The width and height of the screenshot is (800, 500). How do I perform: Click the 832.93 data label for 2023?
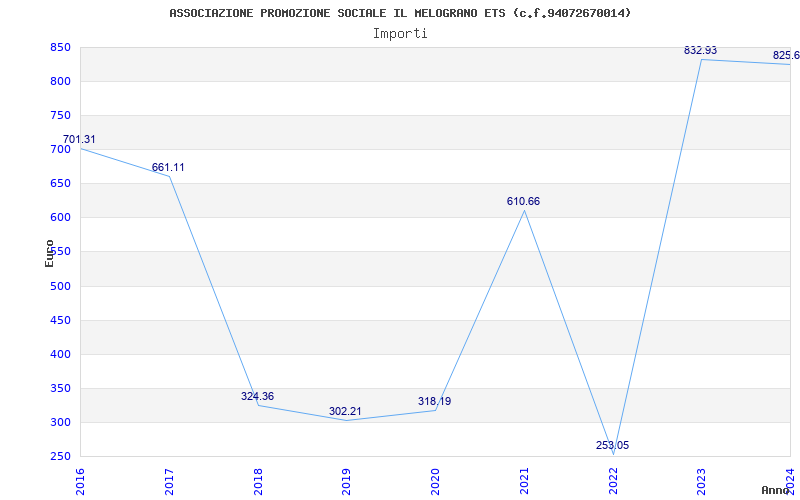[701, 50]
